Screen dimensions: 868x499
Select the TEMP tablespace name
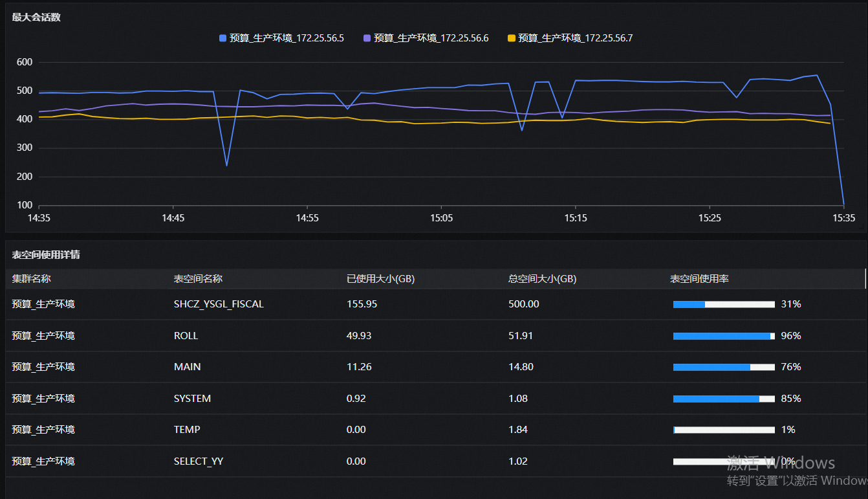[187, 430]
